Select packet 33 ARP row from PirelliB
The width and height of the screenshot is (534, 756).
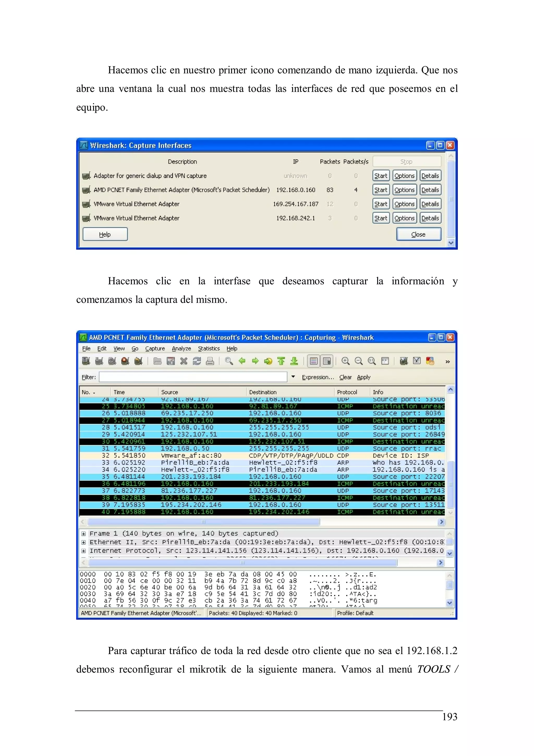coord(262,463)
